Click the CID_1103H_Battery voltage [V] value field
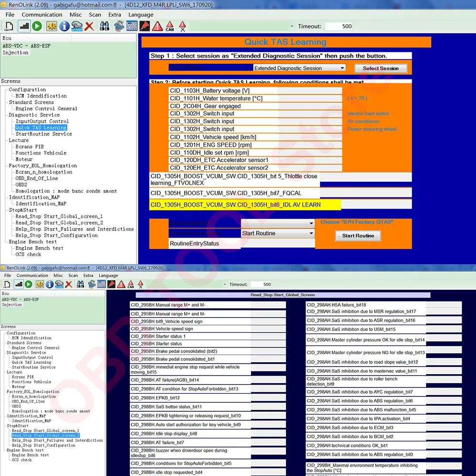Image resolution: width=476 pixels, height=476 pixels. (x=310, y=90)
